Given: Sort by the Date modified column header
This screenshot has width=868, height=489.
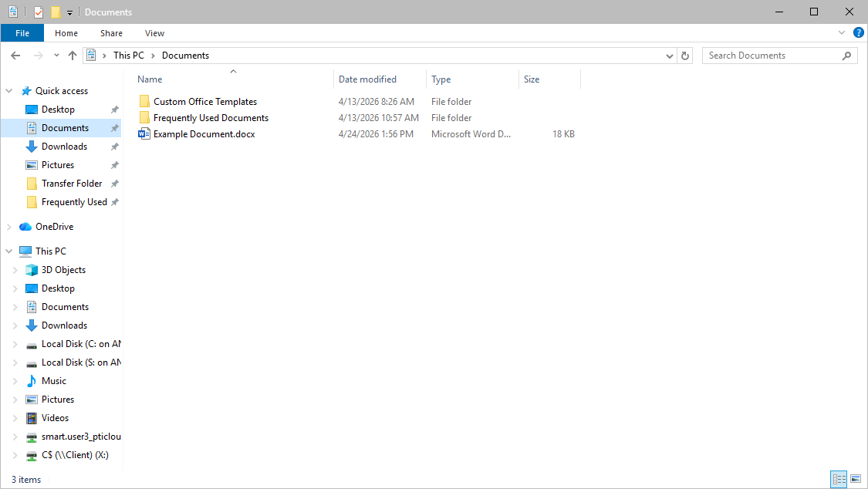Looking at the screenshot, I should tap(367, 79).
